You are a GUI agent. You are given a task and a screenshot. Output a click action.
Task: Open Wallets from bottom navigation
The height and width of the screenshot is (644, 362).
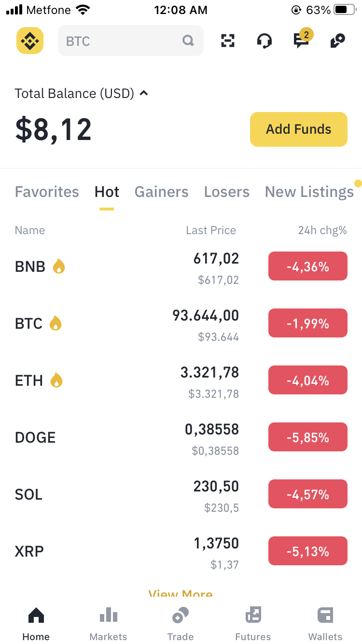(325, 624)
